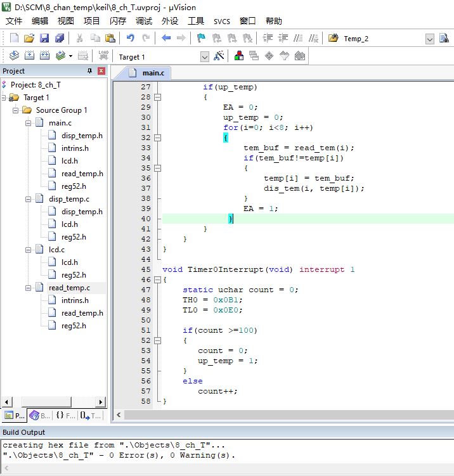Collapse the disp_temp.c file node
Image resolution: width=454 pixels, height=476 pixels.
tap(28, 199)
